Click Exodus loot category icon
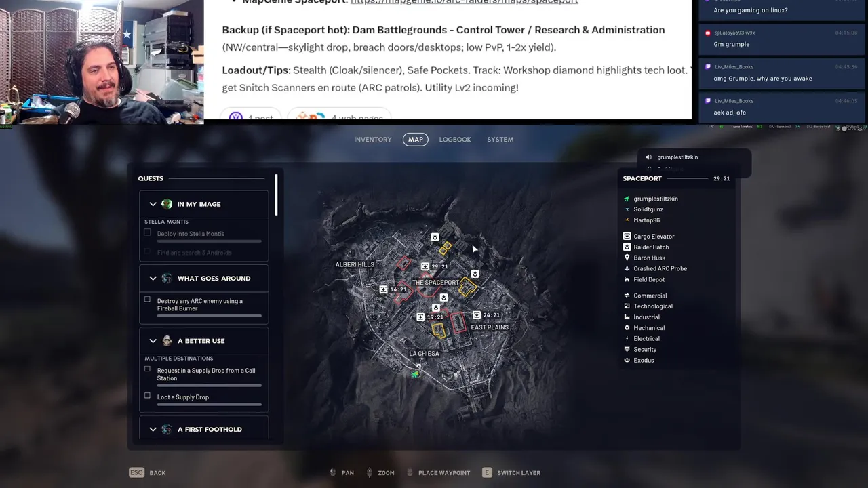 (627, 361)
